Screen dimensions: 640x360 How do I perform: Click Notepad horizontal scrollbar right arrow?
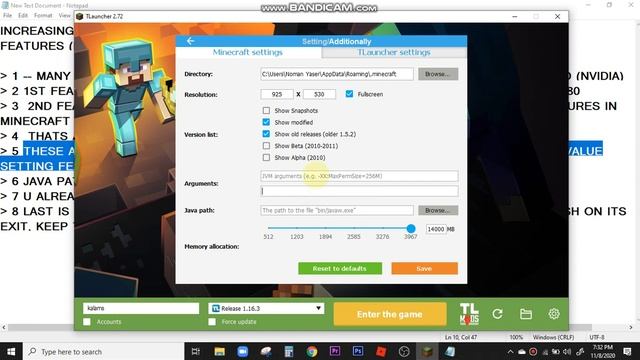[631, 327]
